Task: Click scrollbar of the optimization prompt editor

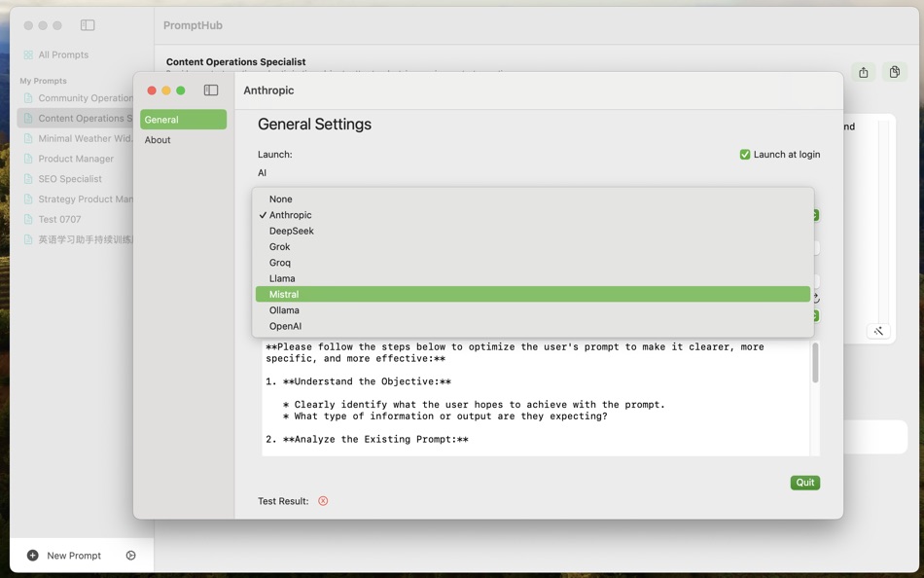Action: point(816,363)
